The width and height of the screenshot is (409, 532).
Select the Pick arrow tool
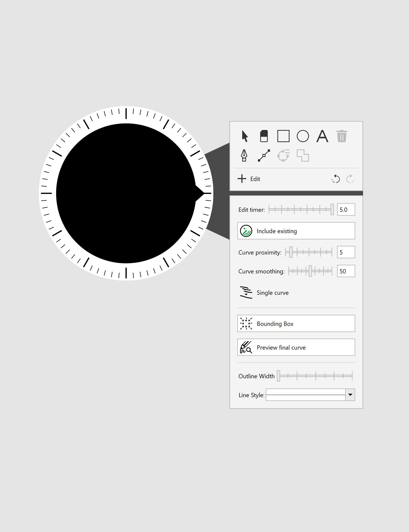tap(245, 136)
